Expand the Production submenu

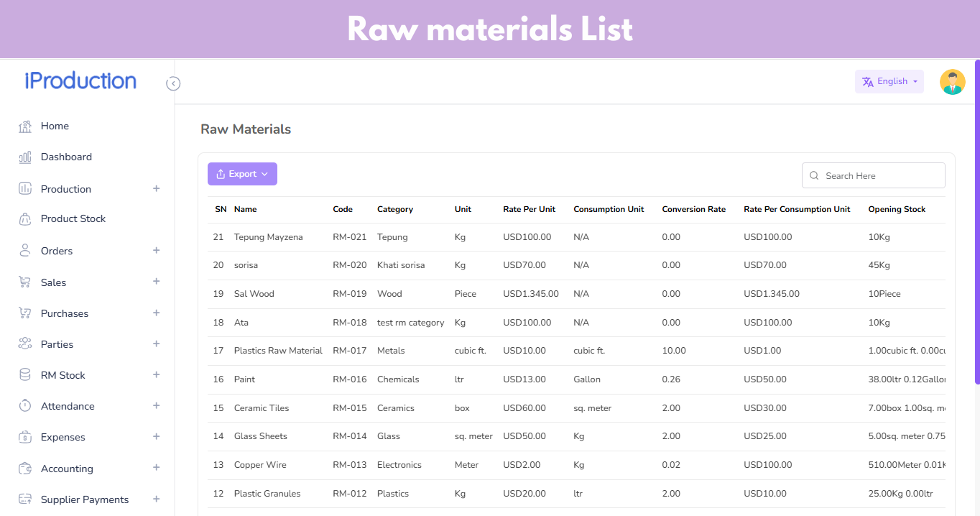click(156, 188)
